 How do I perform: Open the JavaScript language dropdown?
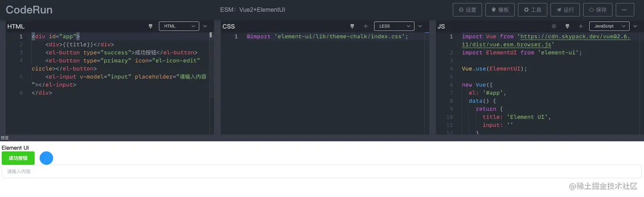coord(609,26)
